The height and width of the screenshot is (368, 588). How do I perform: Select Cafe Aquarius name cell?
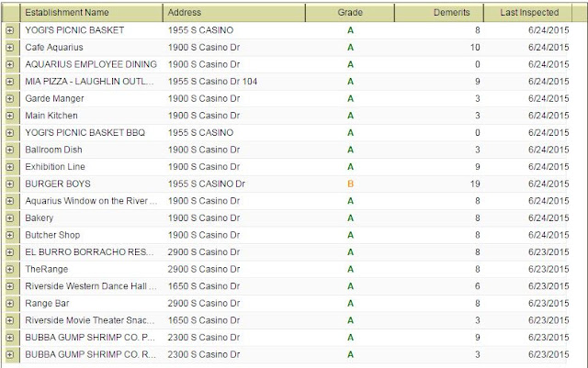[x=54, y=48]
